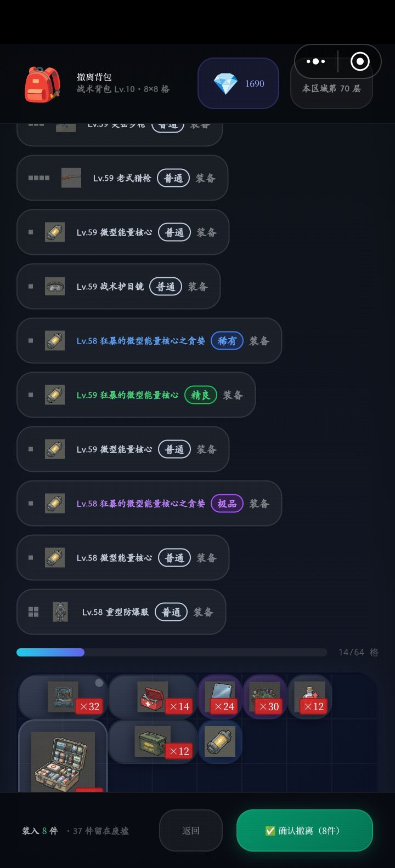The height and width of the screenshot is (868, 395).
Task: Select the potion bottle stack ×12
Action: tap(310, 696)
